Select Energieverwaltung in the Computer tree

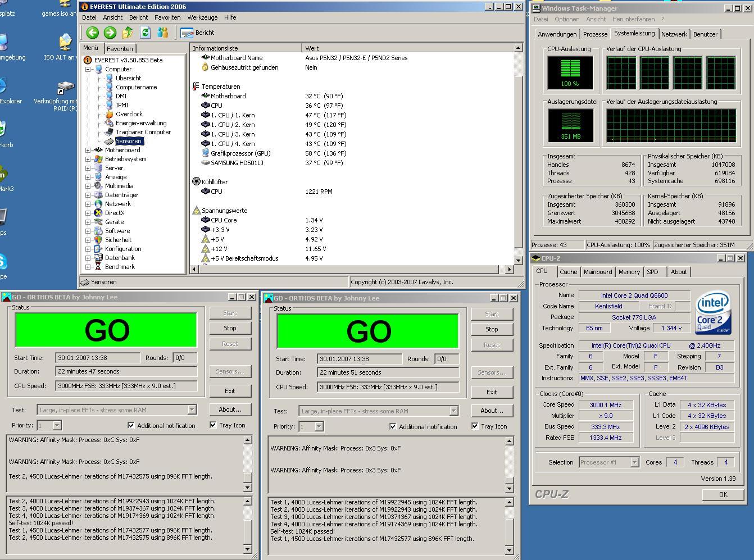coord(141,123)
